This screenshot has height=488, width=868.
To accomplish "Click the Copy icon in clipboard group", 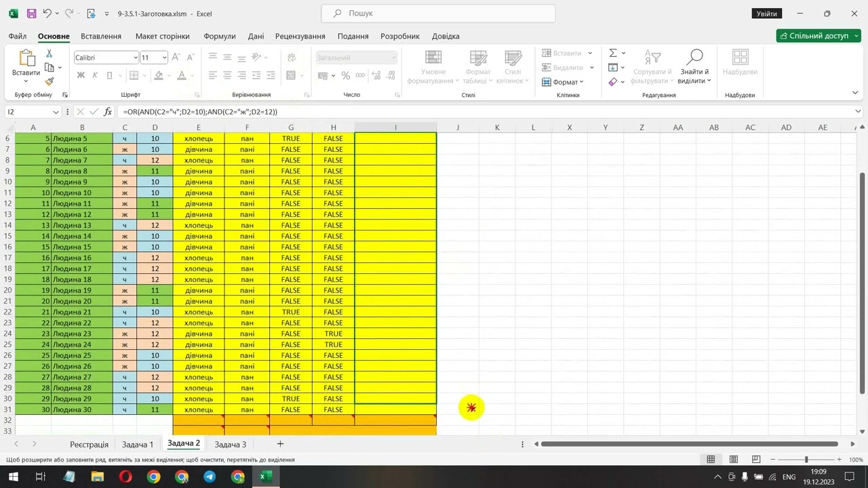I will tap(49, 67).
